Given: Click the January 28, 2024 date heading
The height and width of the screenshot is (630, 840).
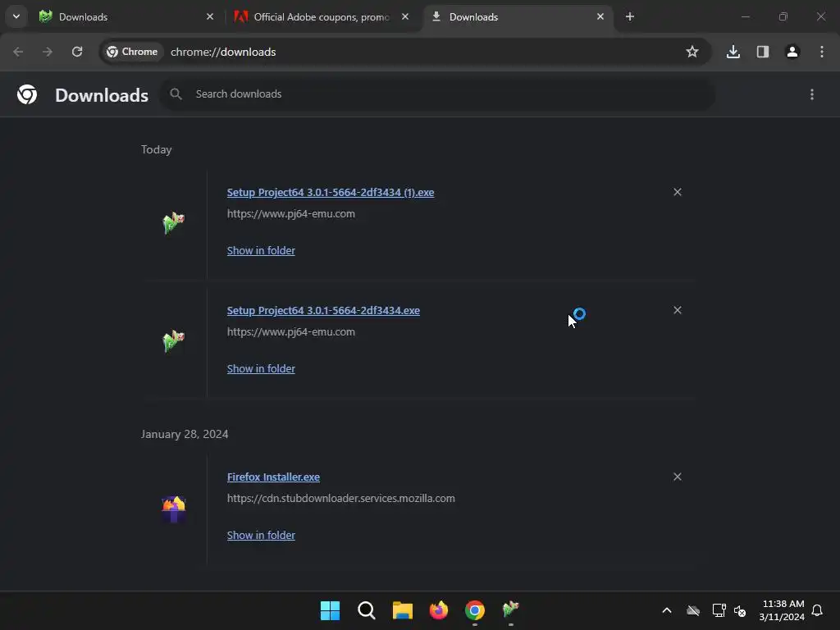Looking at the screenshot, I should (x=185, y=435).
